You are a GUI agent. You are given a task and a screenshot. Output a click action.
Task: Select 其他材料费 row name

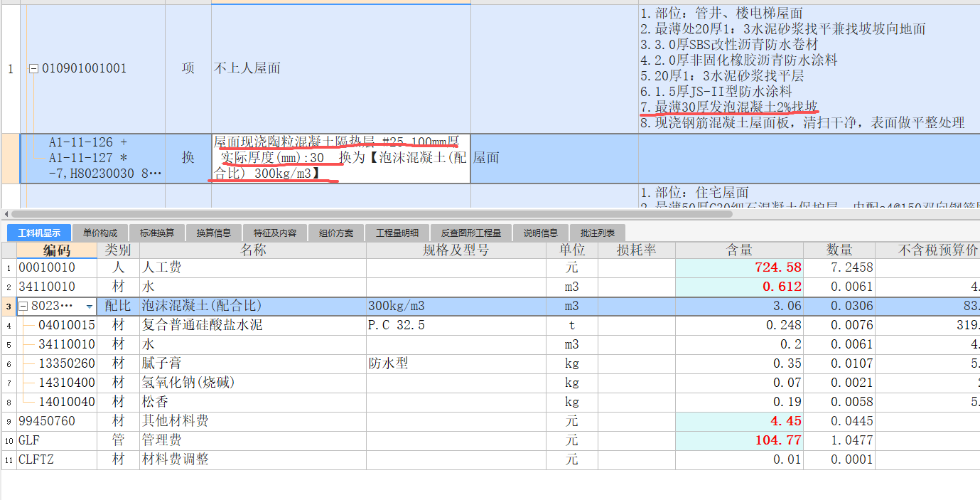252,422
